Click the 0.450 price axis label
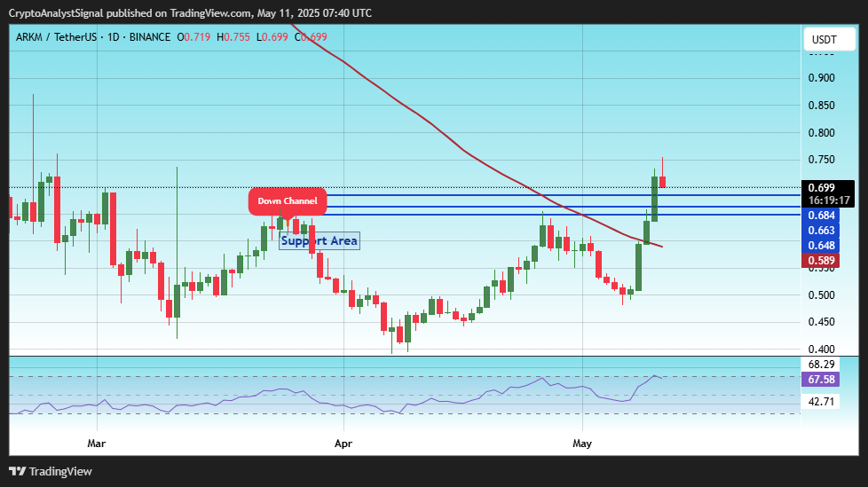This screenshot has width=868, height=487. (822, 322)
